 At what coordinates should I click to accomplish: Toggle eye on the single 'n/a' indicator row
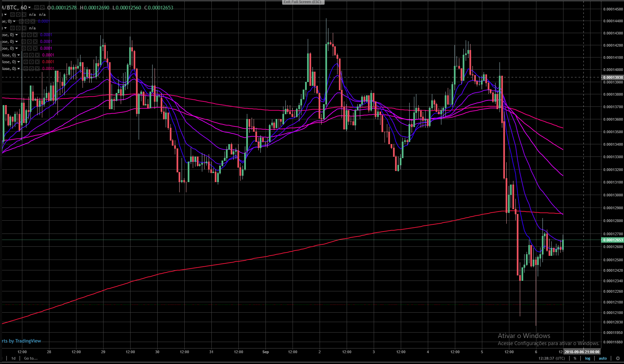[13, 28]
